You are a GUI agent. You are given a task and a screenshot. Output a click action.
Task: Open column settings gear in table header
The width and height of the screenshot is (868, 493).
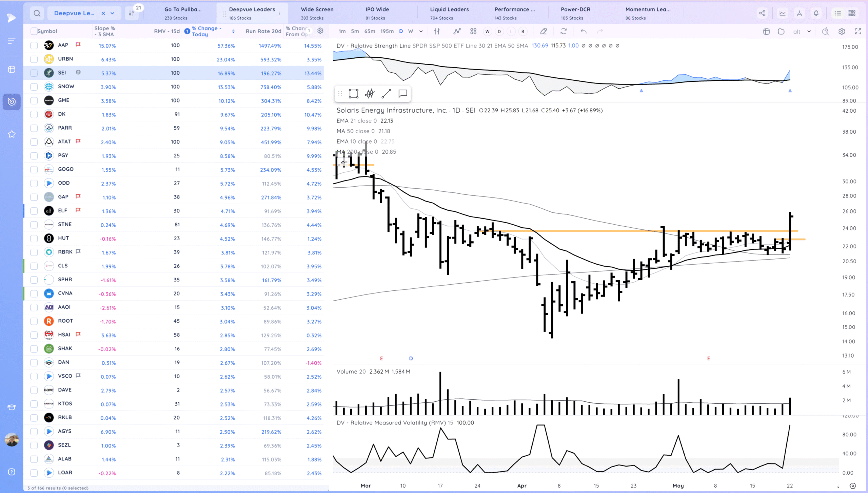tap(320, 31)
